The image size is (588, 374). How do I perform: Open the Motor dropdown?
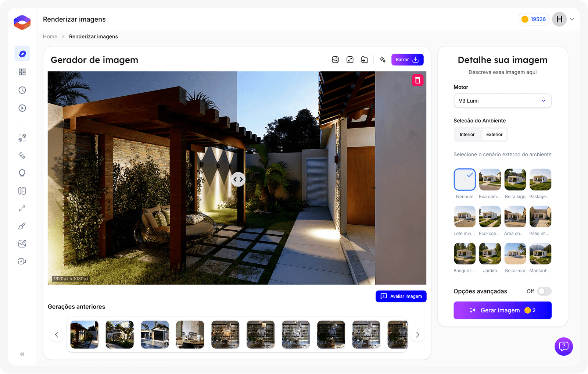tap(502, 100)
